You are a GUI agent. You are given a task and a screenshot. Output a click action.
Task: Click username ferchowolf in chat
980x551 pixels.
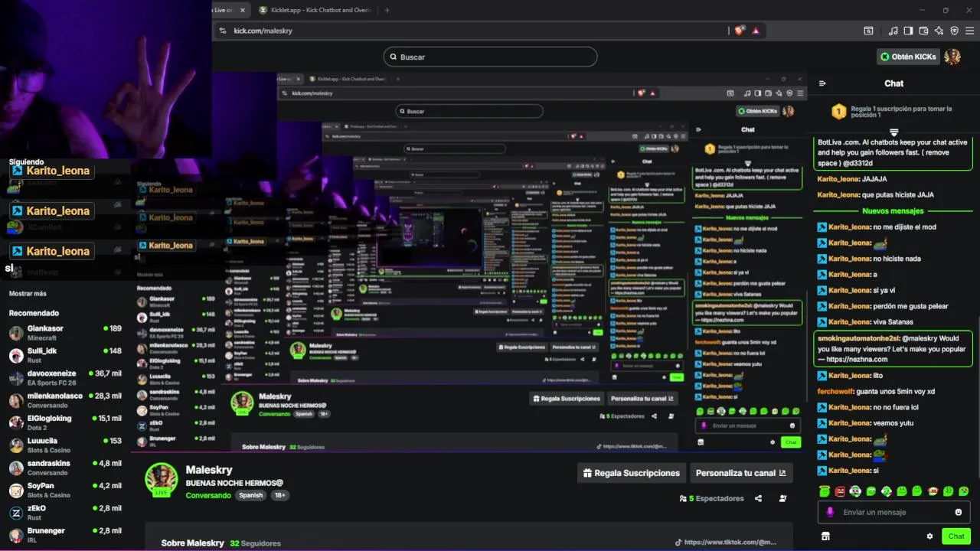[x=835, y=391]
